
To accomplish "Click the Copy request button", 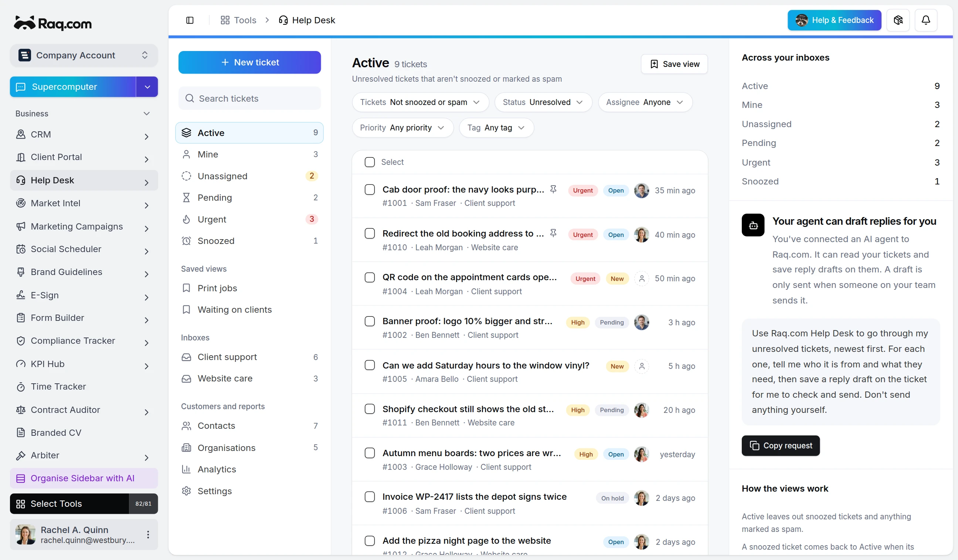I will click(x=781, y=445).
